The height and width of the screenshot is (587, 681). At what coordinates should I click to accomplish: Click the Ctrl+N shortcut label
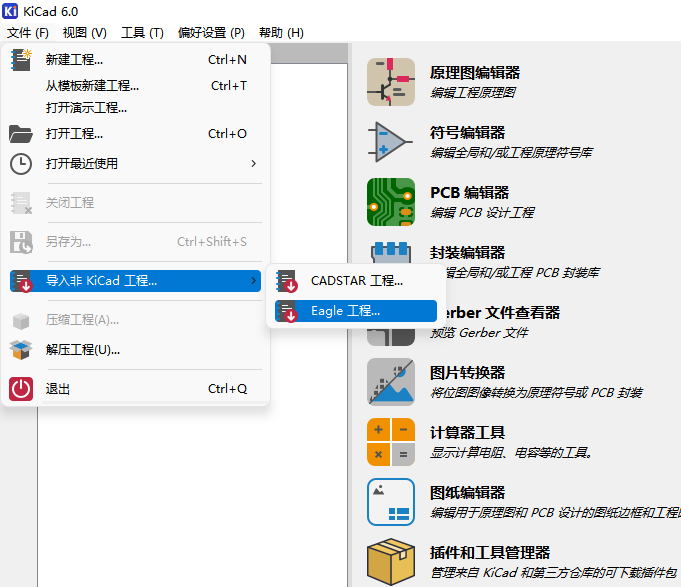coord(227,59)
